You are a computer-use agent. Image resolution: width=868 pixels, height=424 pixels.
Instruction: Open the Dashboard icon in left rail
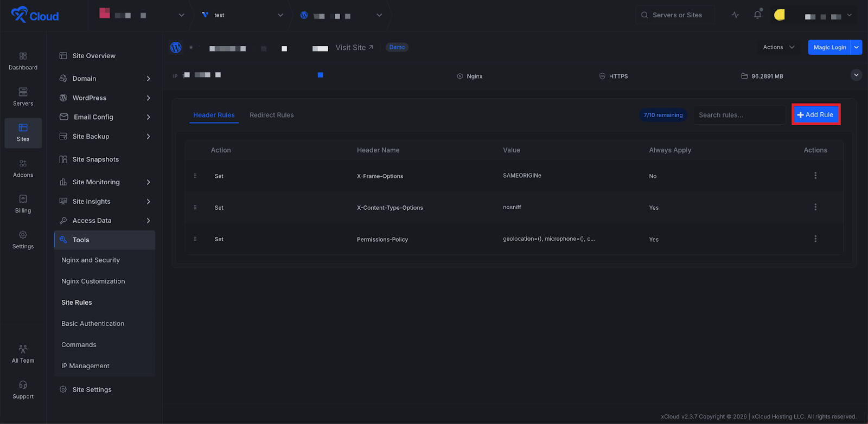click(x=23, y=56)
